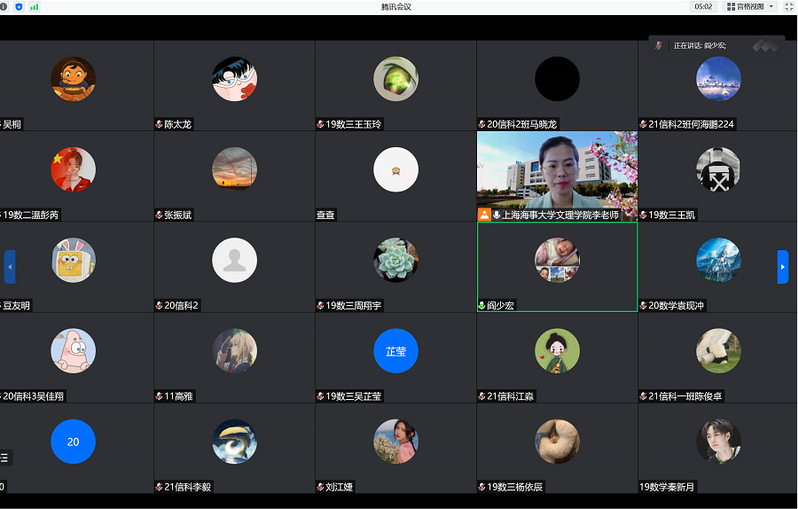
Task: Click the name label 21信科江淼
Action: (510, 396)
